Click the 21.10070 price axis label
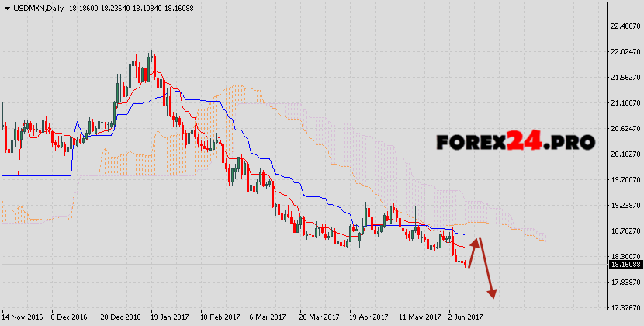This screenshot has width=644, height=326. click(625, 102)
